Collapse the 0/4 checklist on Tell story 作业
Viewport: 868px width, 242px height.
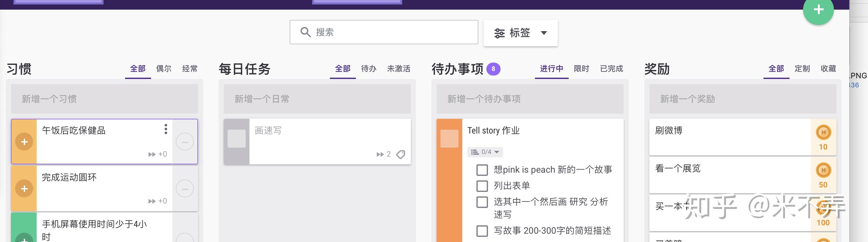coord(485,152)
